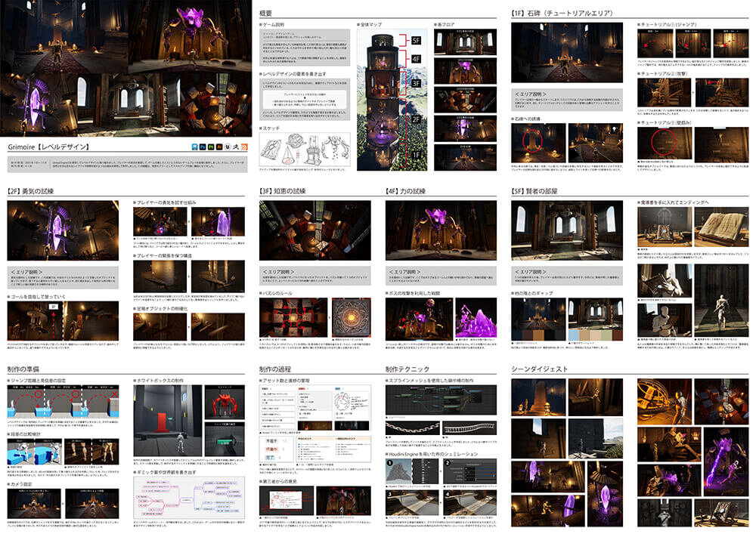Select the 3F label on the tower map
Viewport: 756px width, 534px height.
pos(417,84)
